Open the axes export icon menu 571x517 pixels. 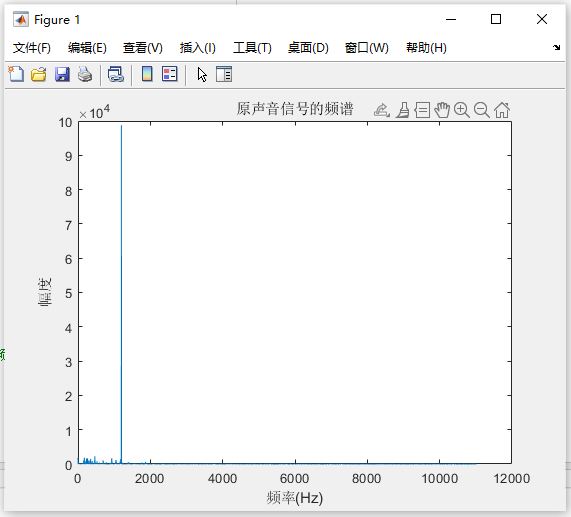click(x=382, y=110)
